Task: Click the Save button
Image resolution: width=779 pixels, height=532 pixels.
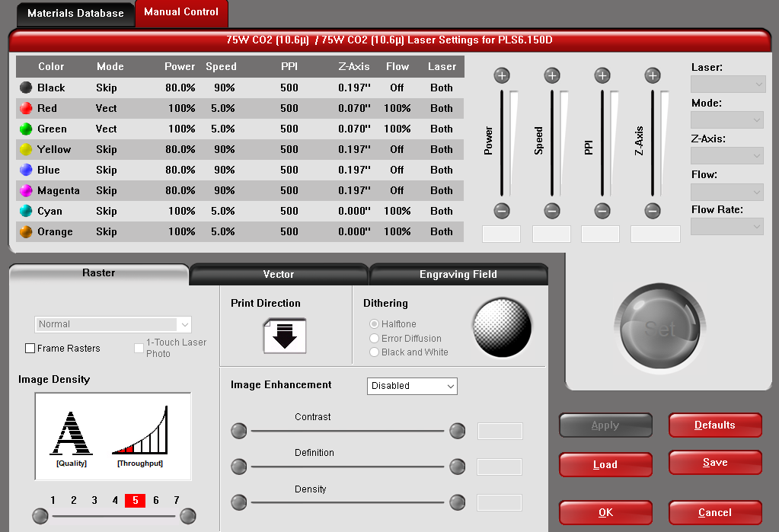Action: click(715, 463)
